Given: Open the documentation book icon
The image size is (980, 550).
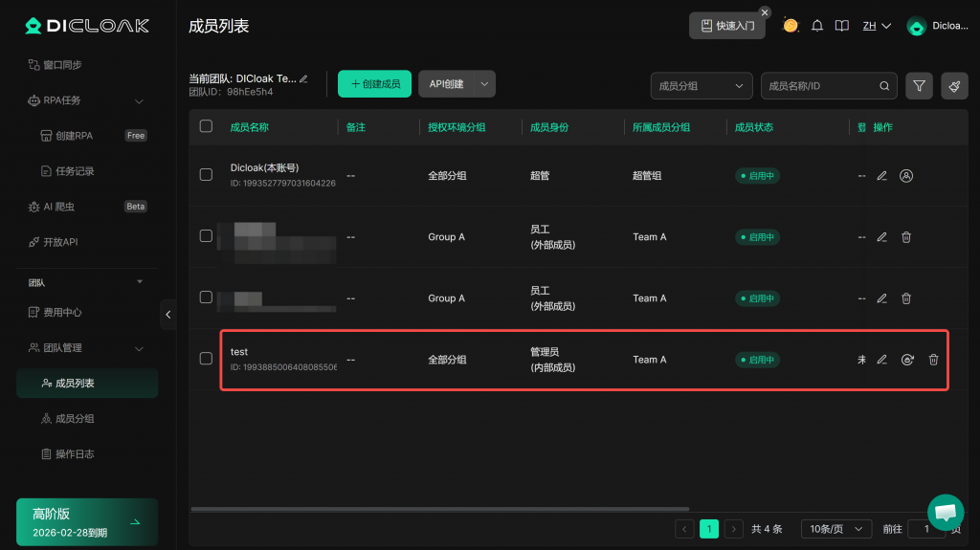Looking at the screenshot, I should click(842, 26).
